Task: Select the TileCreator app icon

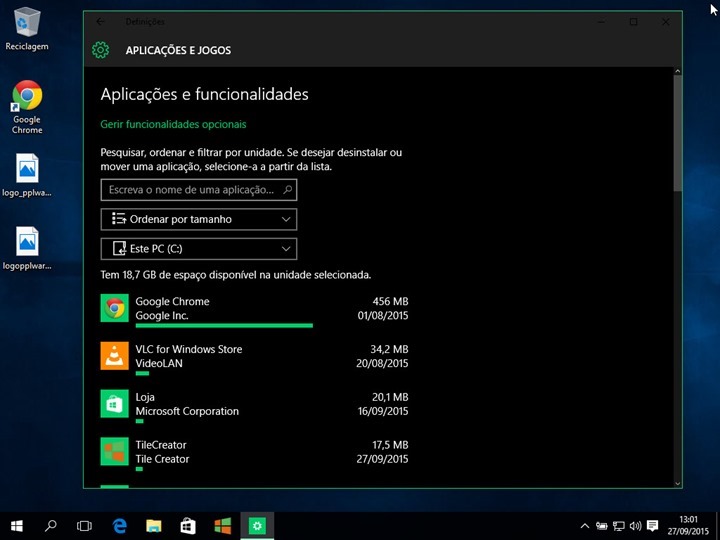Action: [x=114, y=451]
